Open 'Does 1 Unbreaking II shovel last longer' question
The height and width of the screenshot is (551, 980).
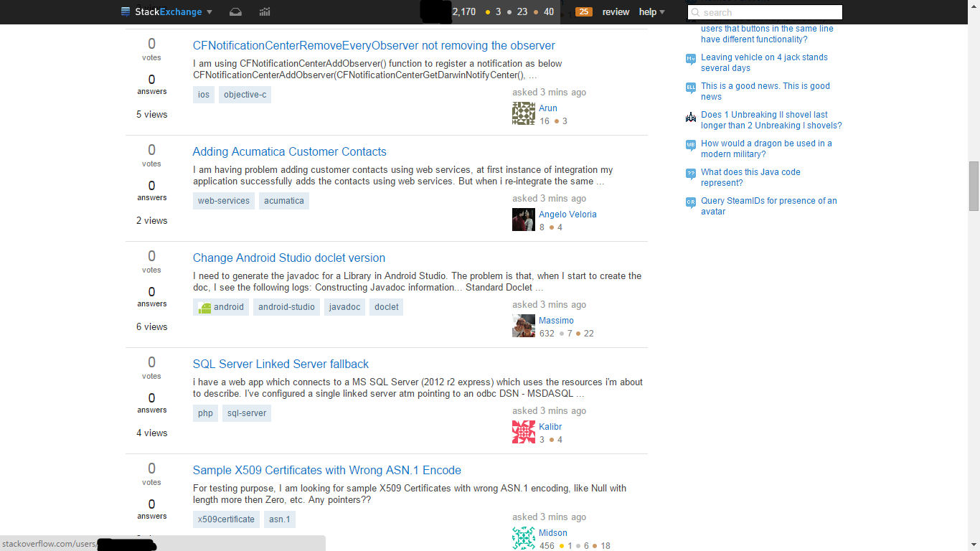click(x=771, y=120)
